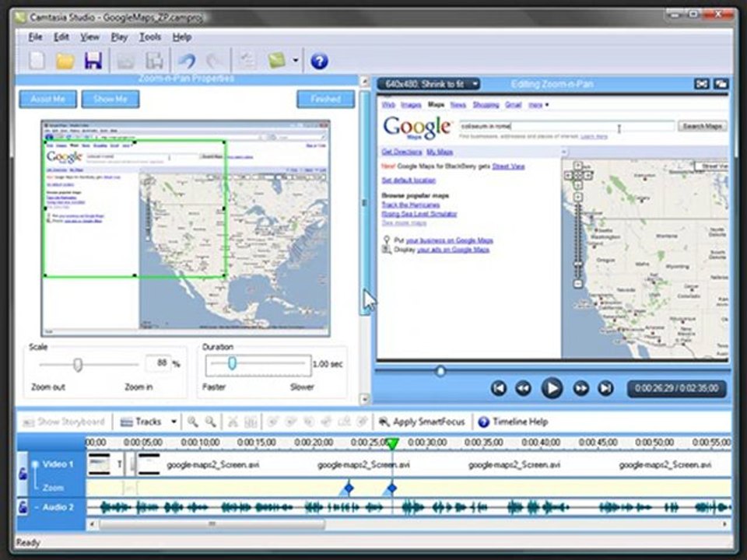Open the Help menu
Image resolution: width=747 pixels, height=560 pixels.
point(182,37)
